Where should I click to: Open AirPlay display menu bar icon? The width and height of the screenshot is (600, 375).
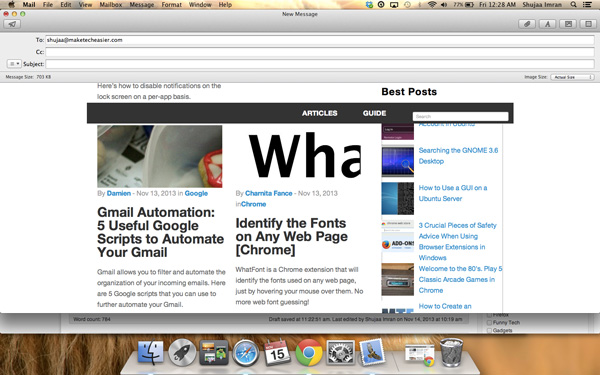[x=394, y=5]
